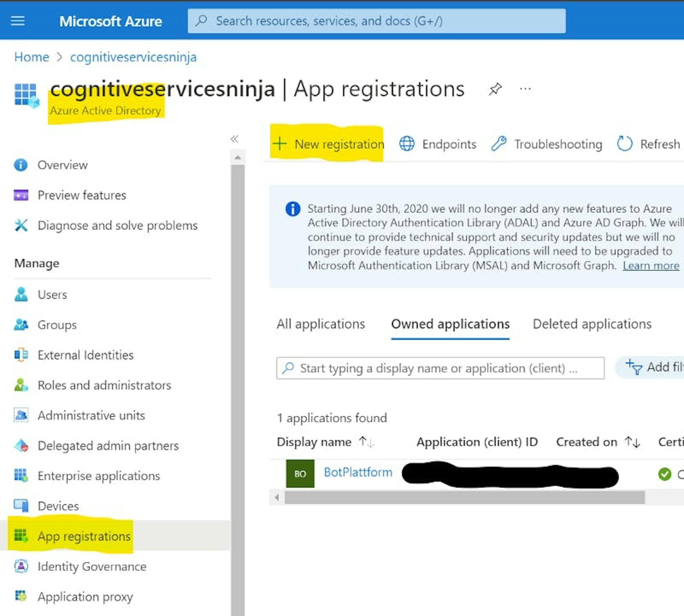Image resolution: width=684 pixels, height=616 pixels.
Task: Click the Groups icon
Action: (21, 324)
